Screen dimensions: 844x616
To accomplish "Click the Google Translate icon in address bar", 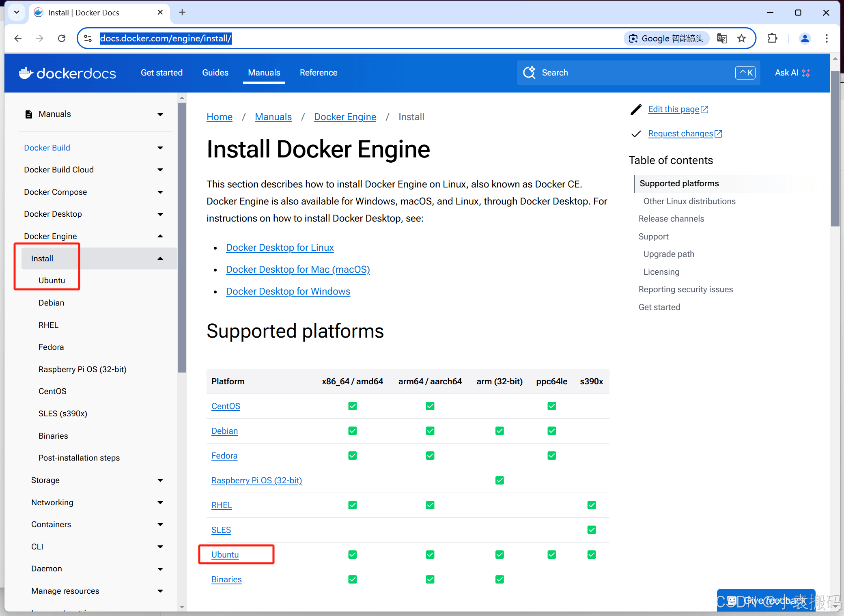I will (x=721, y=39).
